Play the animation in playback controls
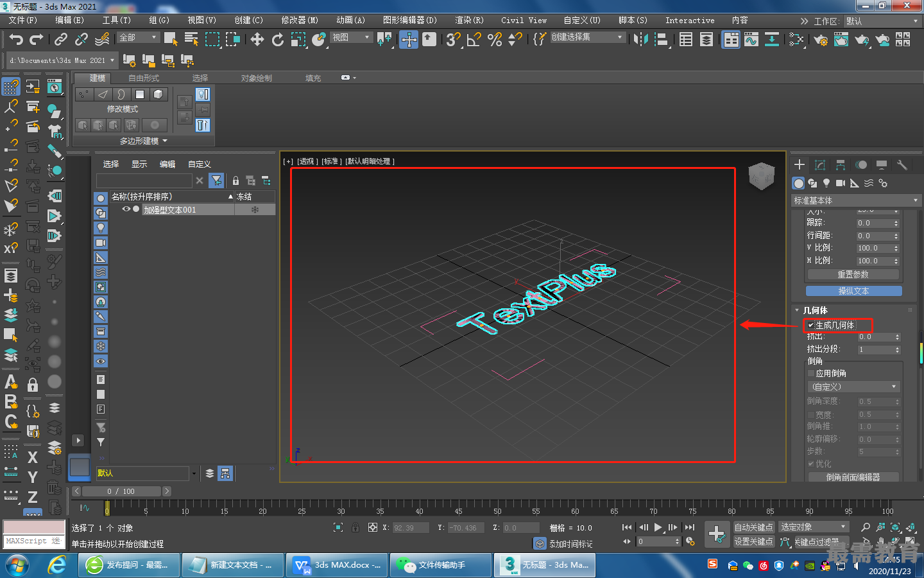The width and height of the screenshot is (924, 578). pos(658,527)
